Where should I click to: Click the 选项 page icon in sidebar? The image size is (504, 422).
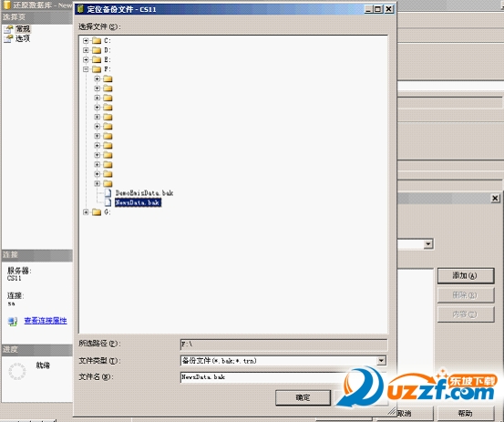pyautogui.click(x=8, y=38)
